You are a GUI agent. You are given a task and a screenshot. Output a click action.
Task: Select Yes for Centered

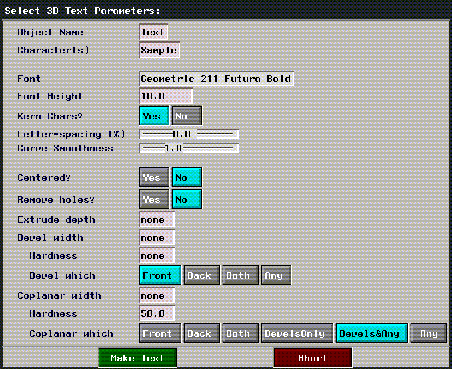tap(154, 177)
